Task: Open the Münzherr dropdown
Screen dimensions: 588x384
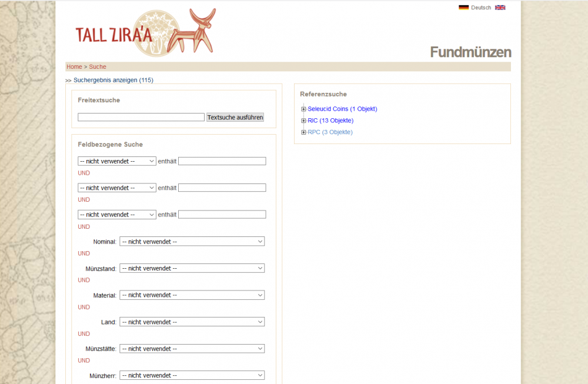Action: pos(192,375)
